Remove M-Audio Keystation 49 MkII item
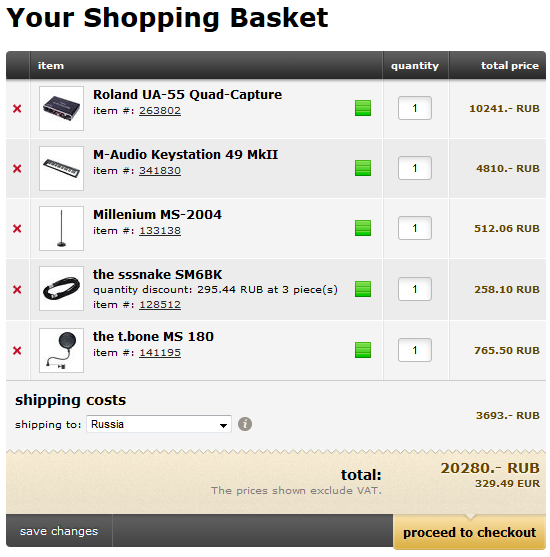 tap(17, 168)
